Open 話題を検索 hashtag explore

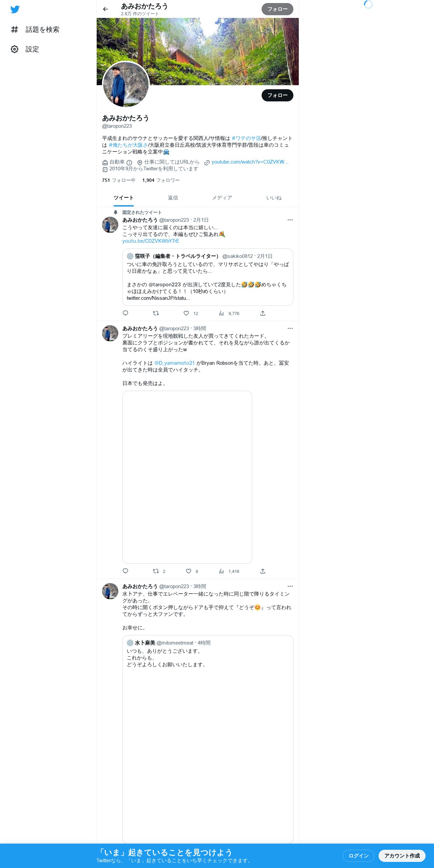(35, 29)
